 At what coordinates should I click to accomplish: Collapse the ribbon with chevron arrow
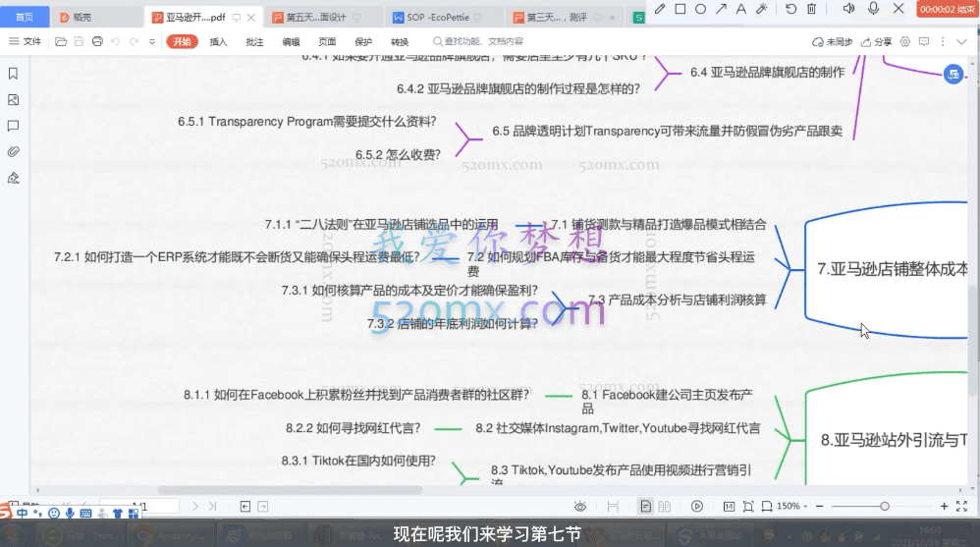click(x=962, y=42)
